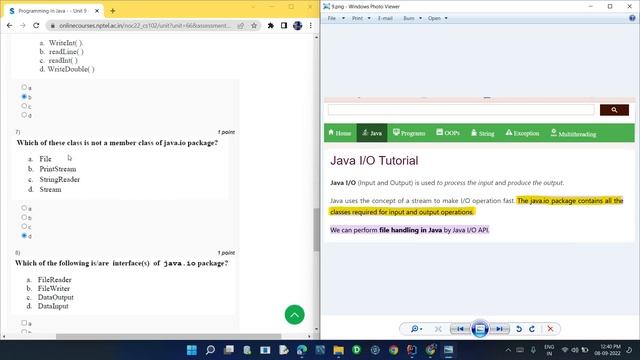Bookmark this page with star icon
This screenshot has height=360, width=640.
pyautogui.click(x=254, y=25)
